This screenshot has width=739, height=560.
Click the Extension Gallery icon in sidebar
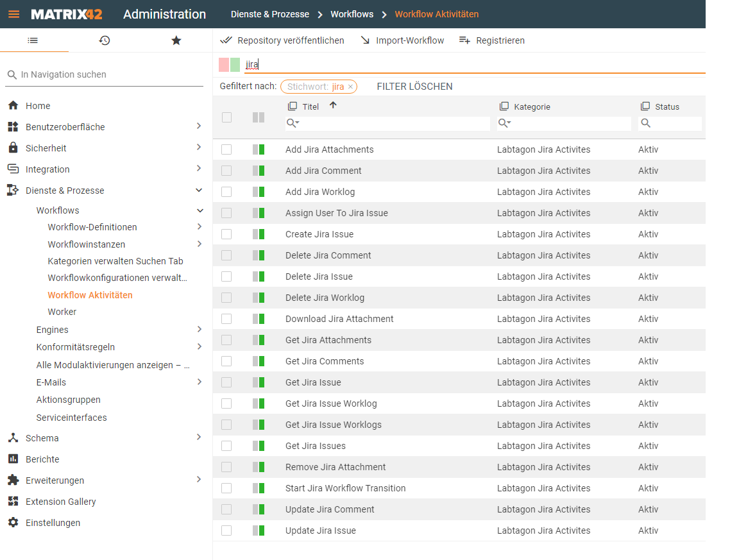click(x=13, y=502)
